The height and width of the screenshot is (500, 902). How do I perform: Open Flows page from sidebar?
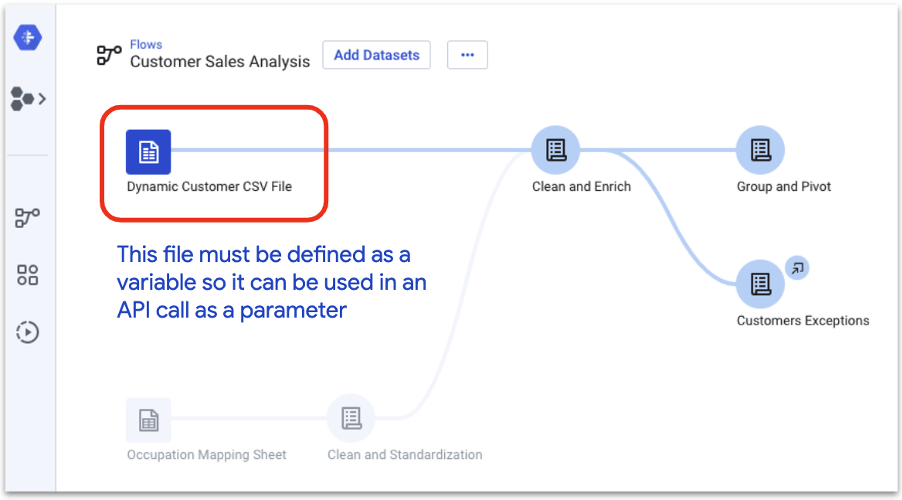coord(27,217)
